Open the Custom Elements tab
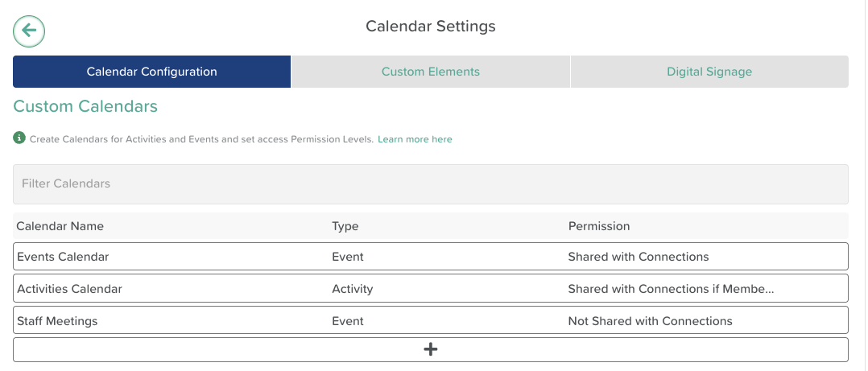The width and height of the screenshot is (868, 371). click(x=430, y=72)
